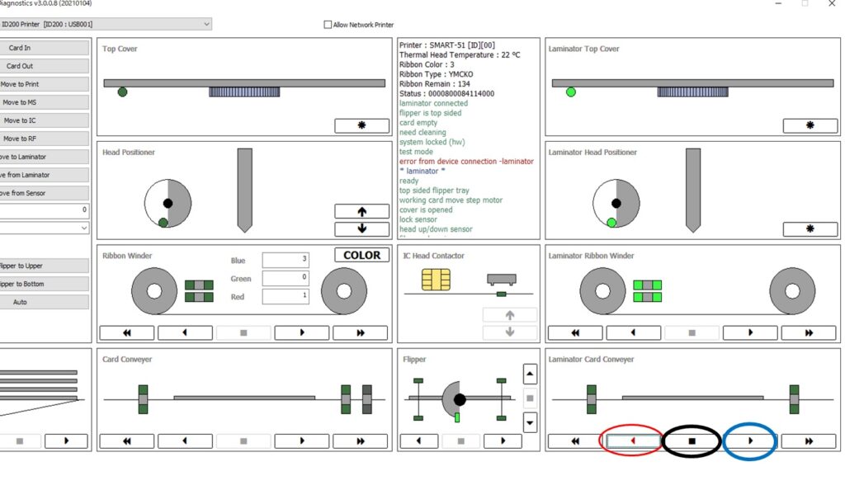Viewport: 845px width, 504px height.
Task: Focus the Blue value field
Action: click(x=286, y=260)
